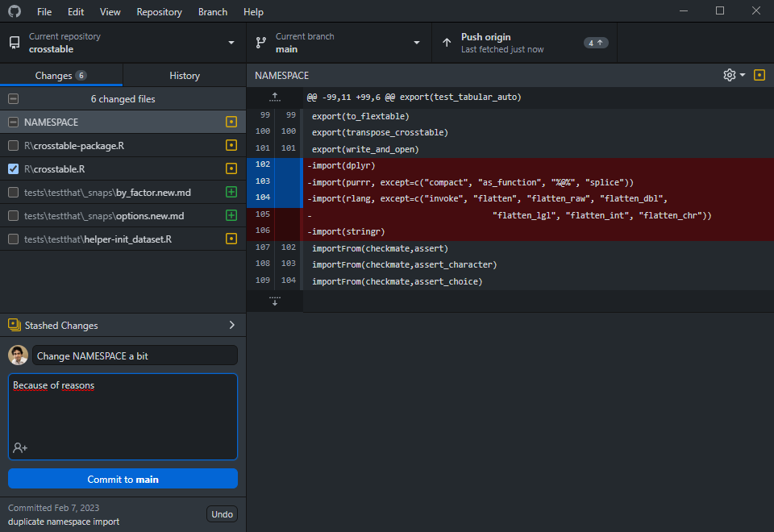Image resolution: width=774 pixels, height=532 pixels.
Task: Uncheck the R\crosstable.R file checkbox
Action: coord(13,169)
